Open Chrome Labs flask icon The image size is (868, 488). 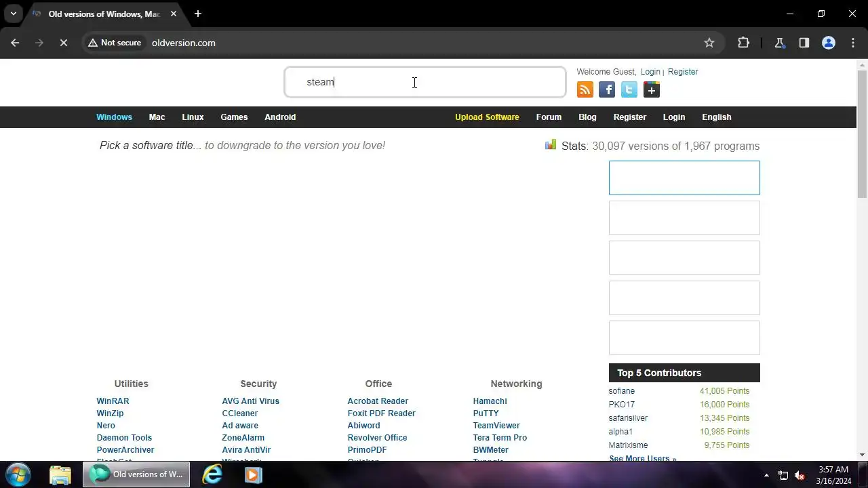[x=779, y=43]
